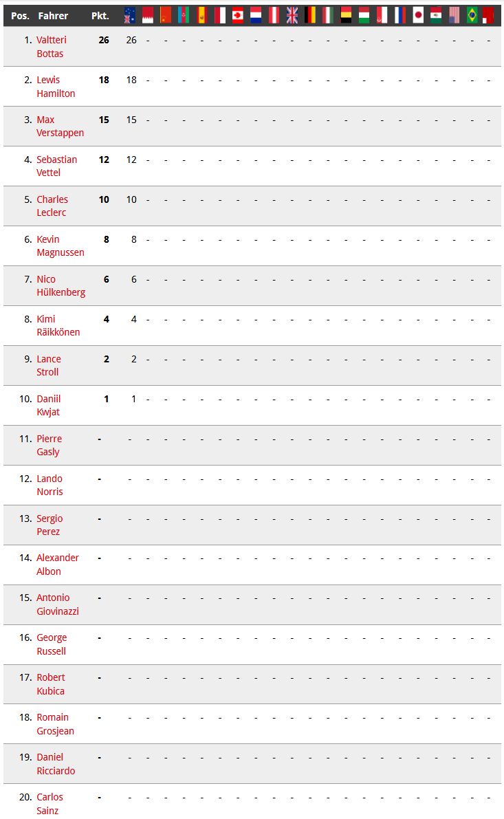Image resolution: width=504 pixels, height=819 pixels.
Task: Select the United States flag icon
Action: [x=454, y=16]
